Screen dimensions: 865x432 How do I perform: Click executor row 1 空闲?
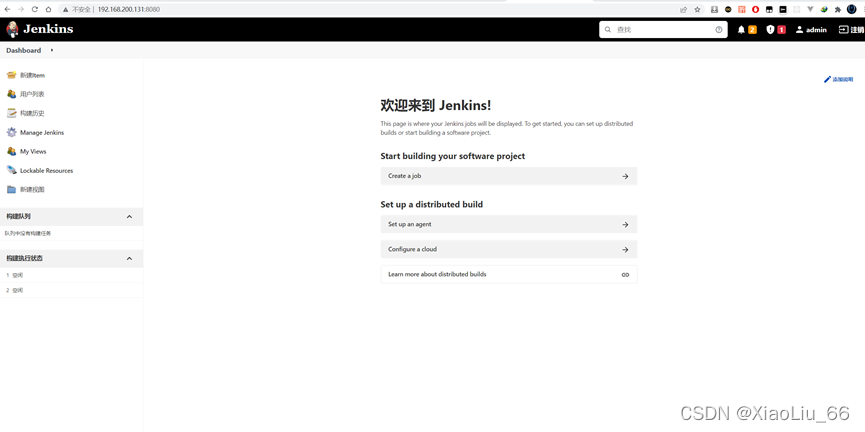72,275
